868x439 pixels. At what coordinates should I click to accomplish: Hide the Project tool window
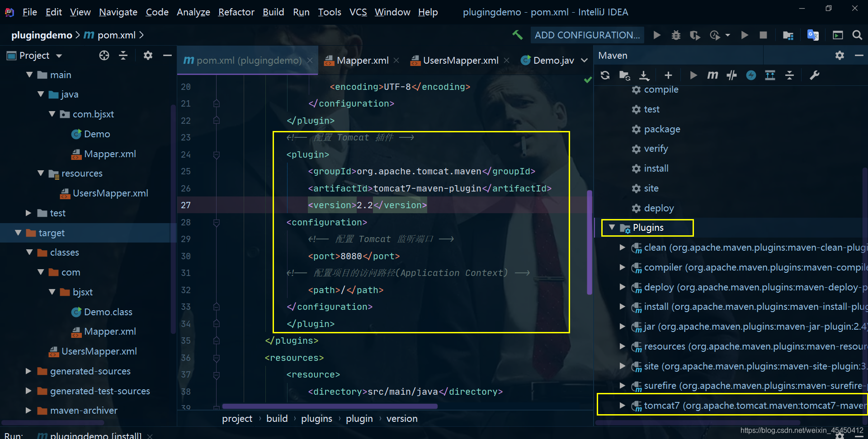pos(167,55)
